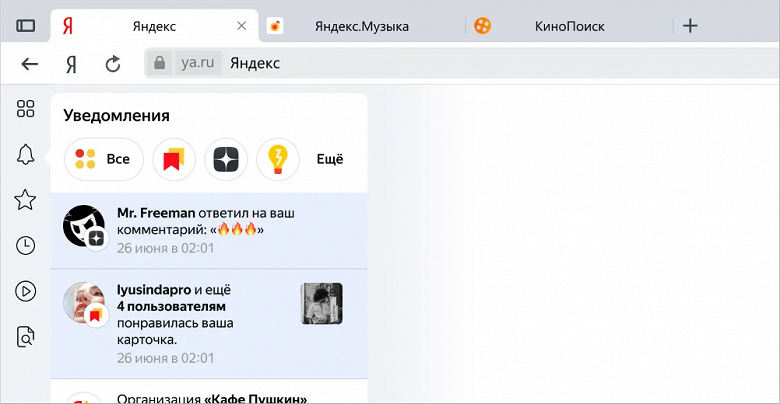780x404 pixels.
Task: Open Mr. Freeman comment reply notification
Action: click(x=209, y=231)
